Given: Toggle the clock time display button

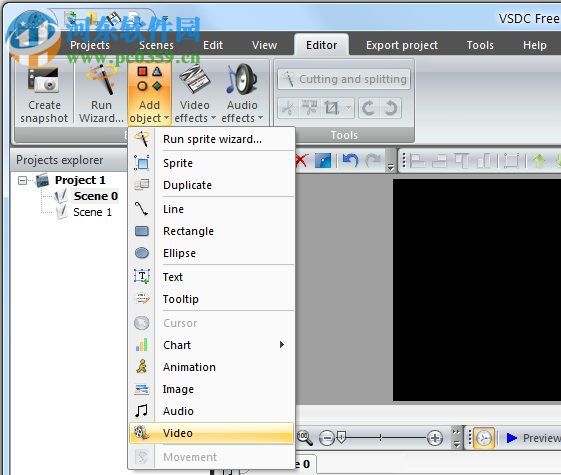Looking at the screenshot, I should (484, 438).
